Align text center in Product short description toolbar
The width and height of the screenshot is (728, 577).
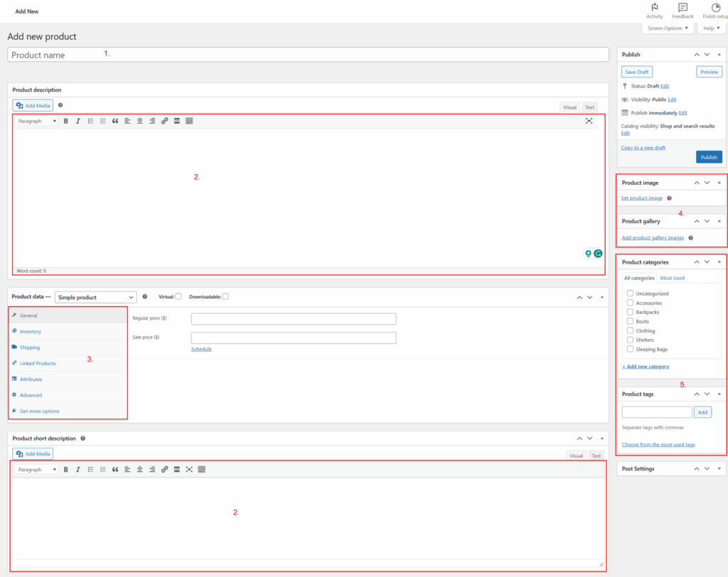coord(140,470)
